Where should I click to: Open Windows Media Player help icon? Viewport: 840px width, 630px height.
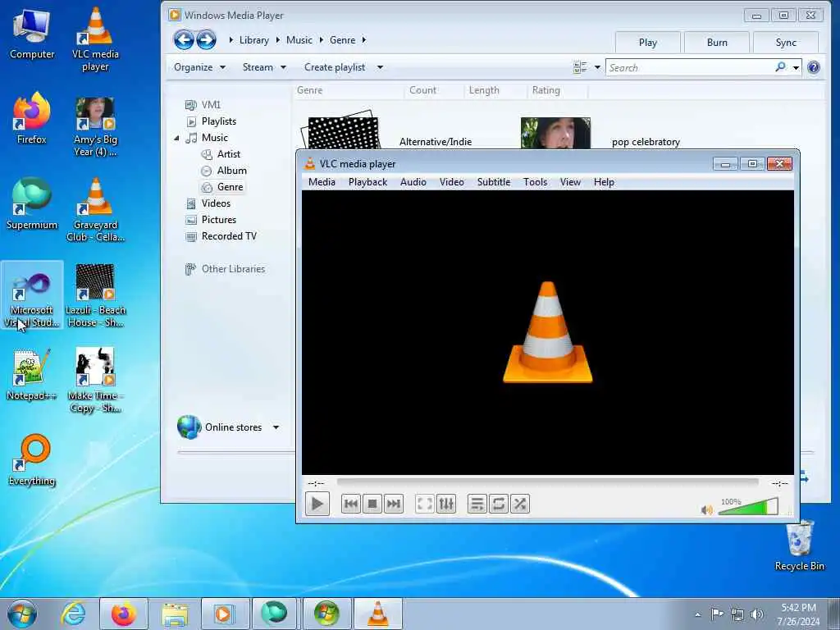(813, 67)
